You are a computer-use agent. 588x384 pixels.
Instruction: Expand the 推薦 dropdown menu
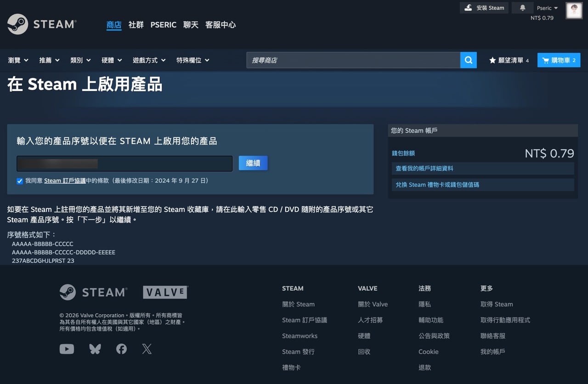50,60
